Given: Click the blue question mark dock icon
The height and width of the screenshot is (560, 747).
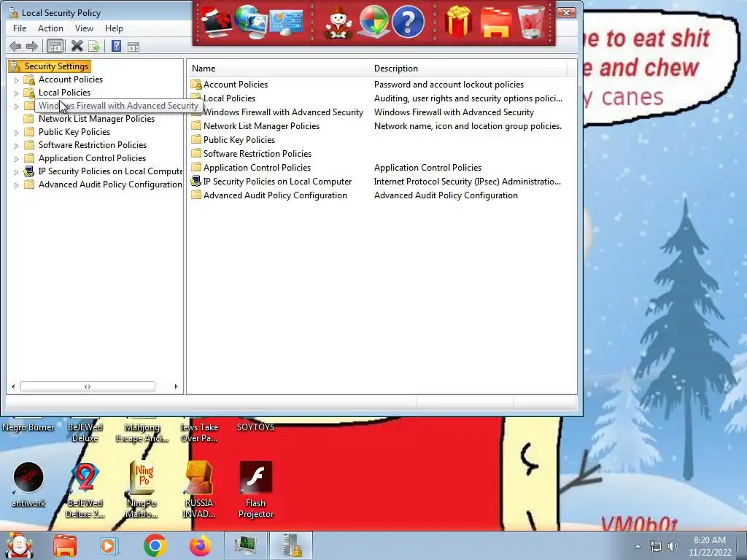Looking at the screenshot, I should (x=408, y=22).
